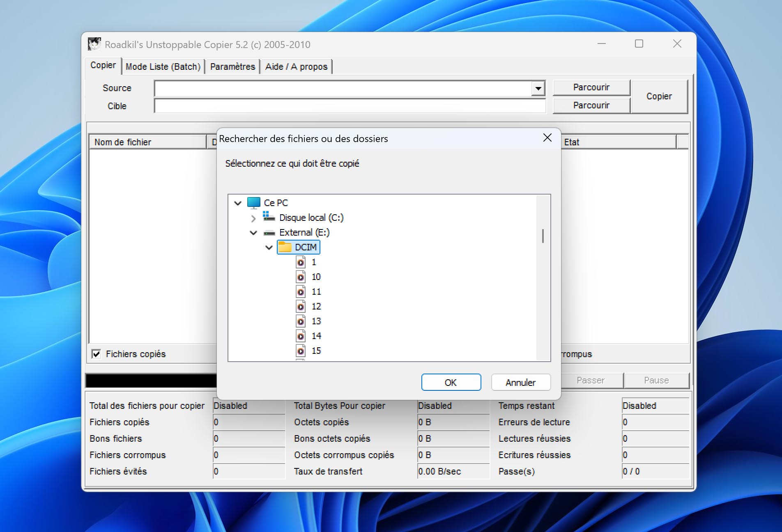This screenshot has width=782, height=532.
Task: Select the media file icon for item 11
Action: tap(301, 291)
